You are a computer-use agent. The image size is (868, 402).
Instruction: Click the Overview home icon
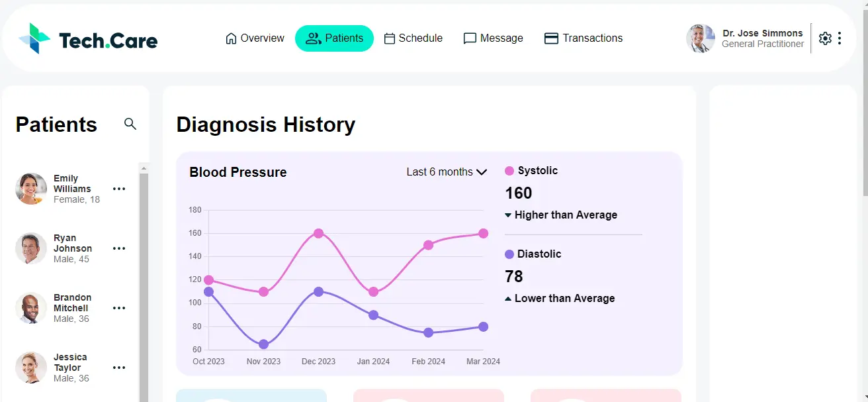click(x=230, y=38)
